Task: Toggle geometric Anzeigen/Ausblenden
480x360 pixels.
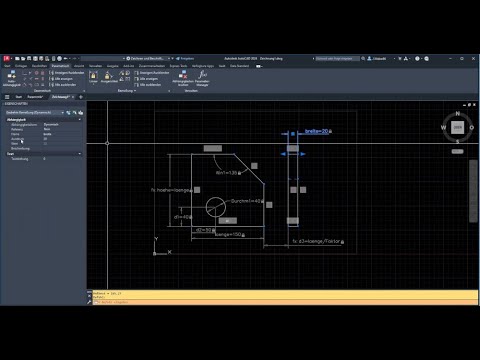Action: [x=66, y=73]
